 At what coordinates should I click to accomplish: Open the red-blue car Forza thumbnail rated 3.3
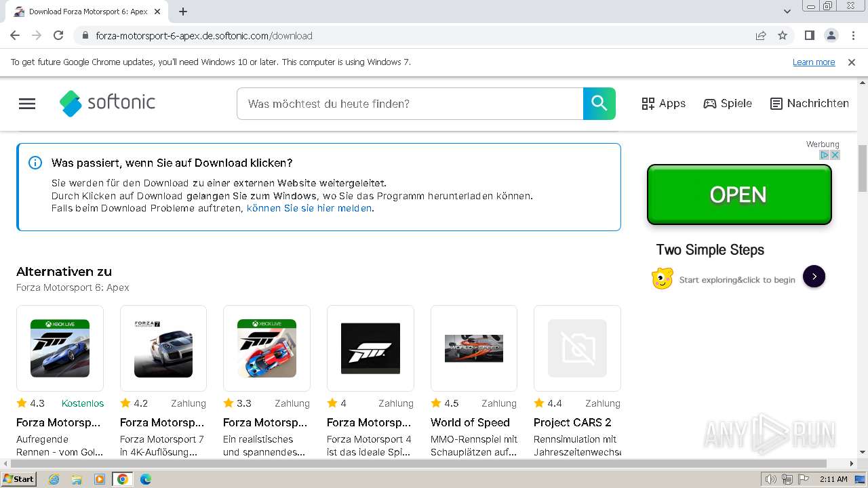point(267,348)
